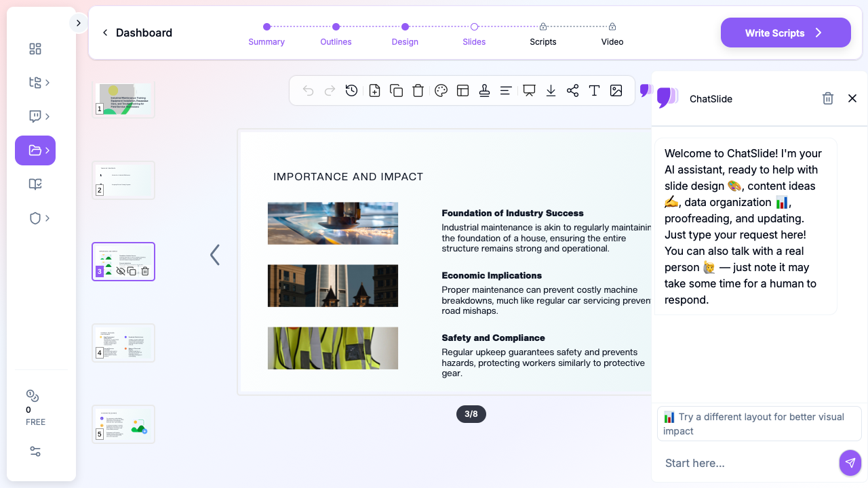
Task: Select slide 4 thumbnail
Action: (123, 343)
